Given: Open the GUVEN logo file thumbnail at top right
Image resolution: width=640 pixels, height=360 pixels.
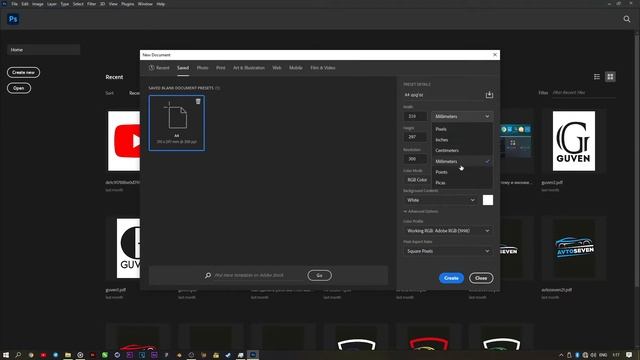Looking at the screenshot, I should click(573, 141).
